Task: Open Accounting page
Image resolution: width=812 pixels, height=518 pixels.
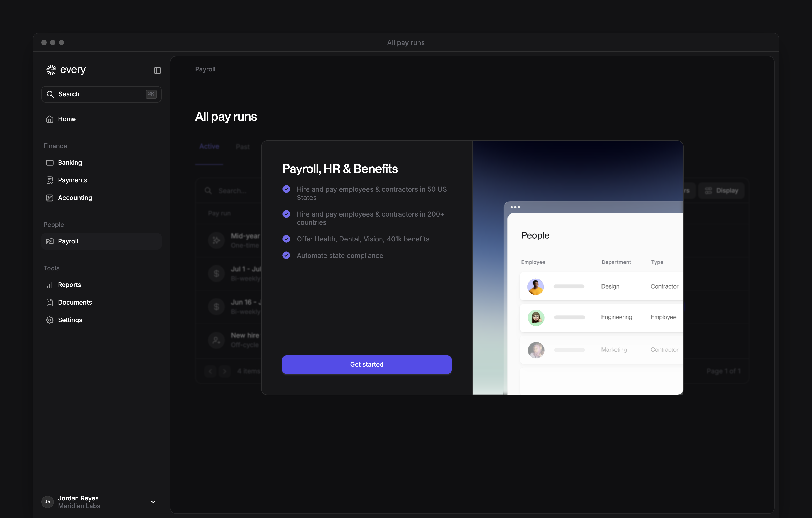Action: (101, 198)
